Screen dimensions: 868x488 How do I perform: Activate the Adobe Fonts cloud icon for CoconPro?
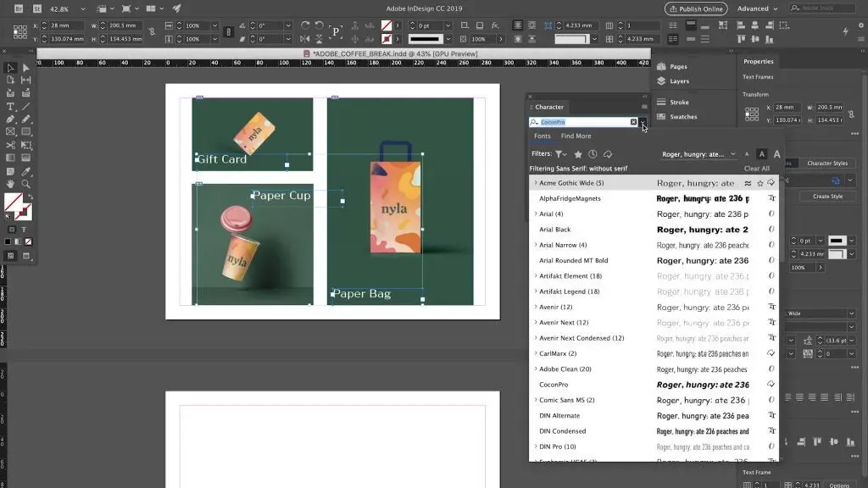(771, 385)
